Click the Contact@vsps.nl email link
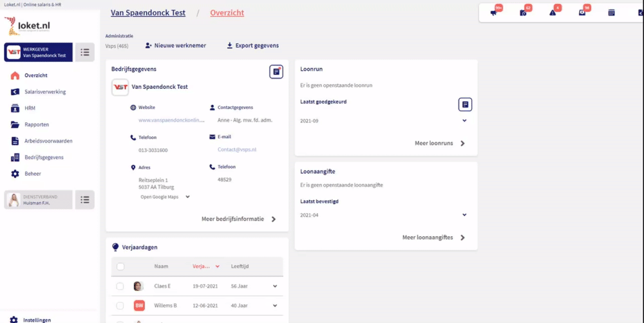The height and width of the screenshot is (323, 644). tap(237, 150)
